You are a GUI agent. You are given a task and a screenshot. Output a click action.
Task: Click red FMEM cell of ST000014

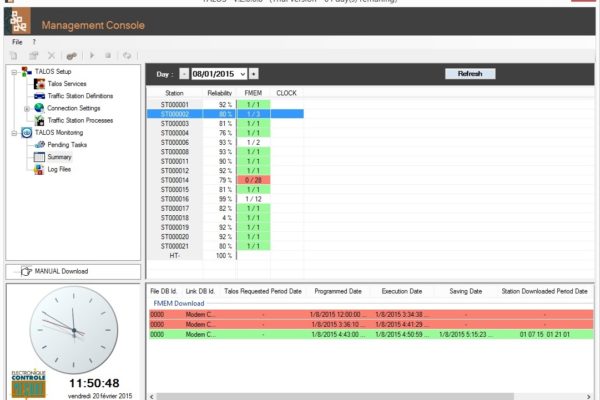253,180
